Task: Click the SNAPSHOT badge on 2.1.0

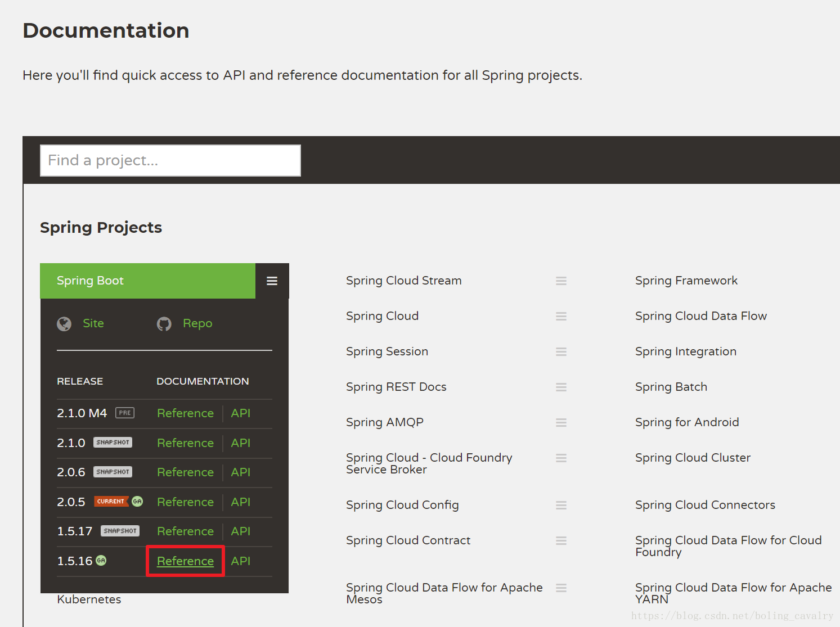Action: pyautogui.click(x=113, y=443)
